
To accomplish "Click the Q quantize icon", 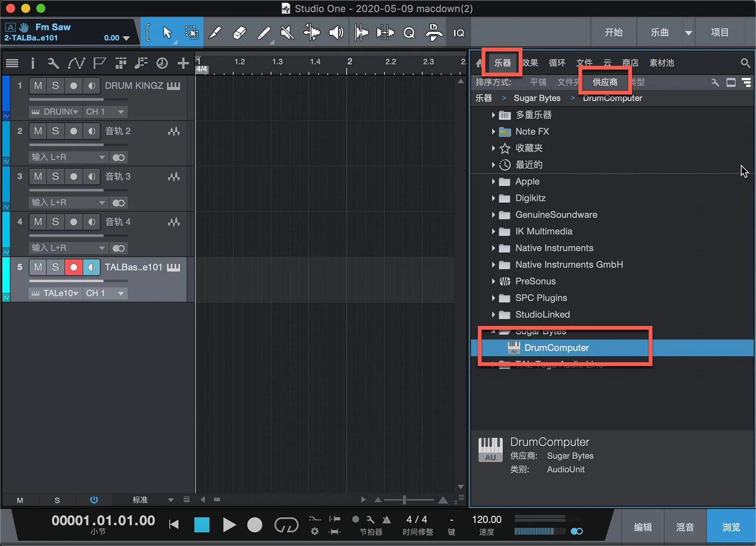I will [x=409, y=33].
